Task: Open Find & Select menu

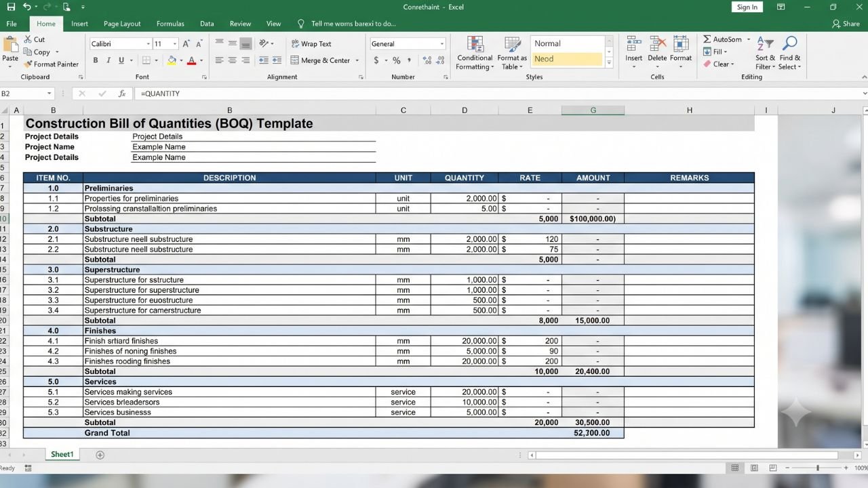Action: [x=790, y=53]
